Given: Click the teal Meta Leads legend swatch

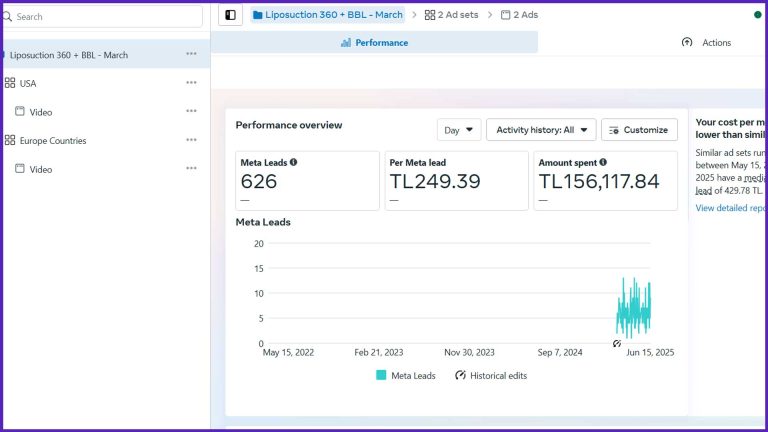Looking at the screenshot, I should pos(381,375).
